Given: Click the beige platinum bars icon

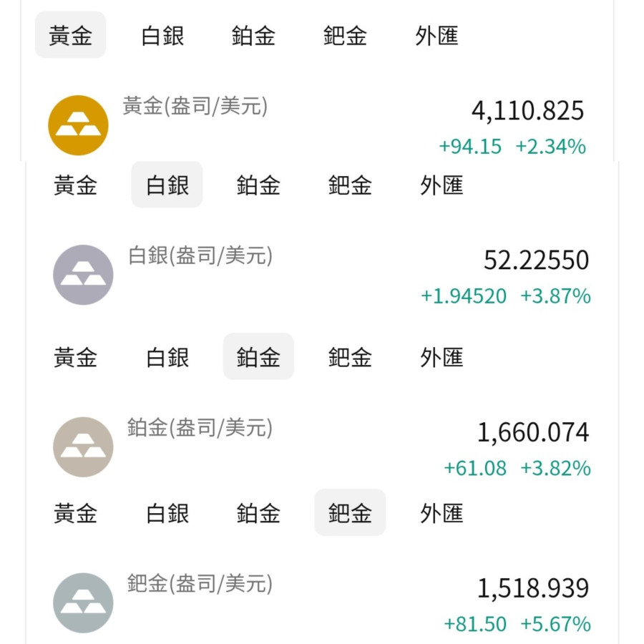Looking at the screenshot, I should (83, 447).
